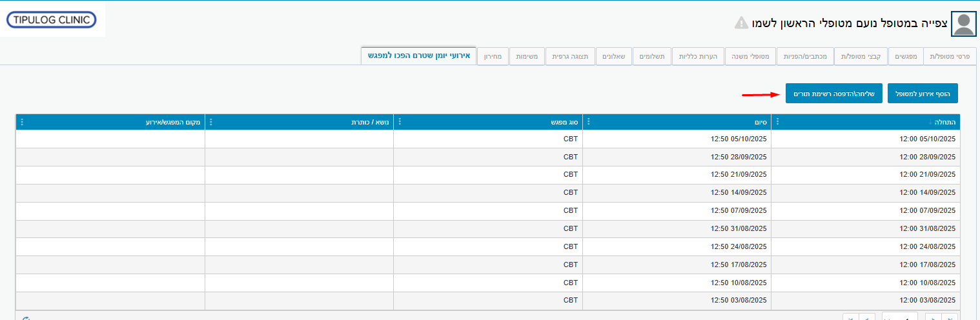Open column menu for נושא / כותרת column
Viewport: 980px width, 320px height.
210,121
